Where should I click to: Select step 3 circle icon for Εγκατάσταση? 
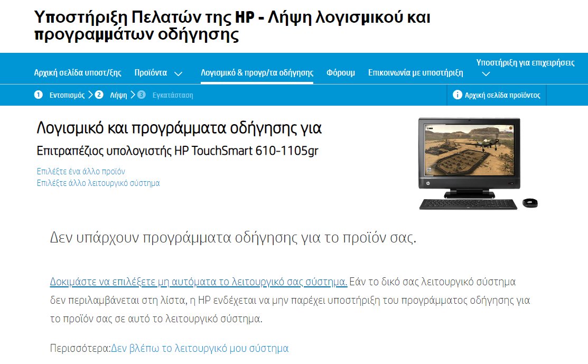click(142, 95)
